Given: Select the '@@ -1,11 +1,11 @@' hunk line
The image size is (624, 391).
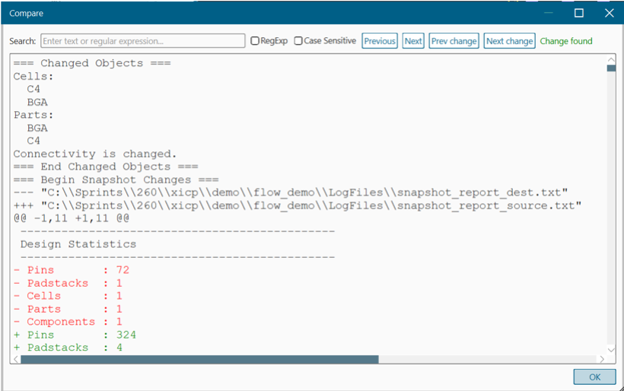Looking at the screenshot, I should [x=71, y=218].
